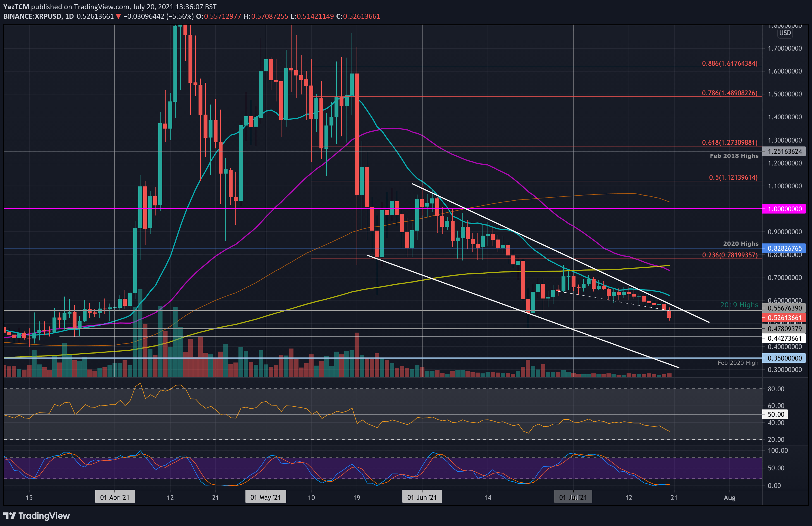Click the 0.618(1.27309881) Fibonacci level text
This screenshot has width=812, height=526.
click(729, 142)
